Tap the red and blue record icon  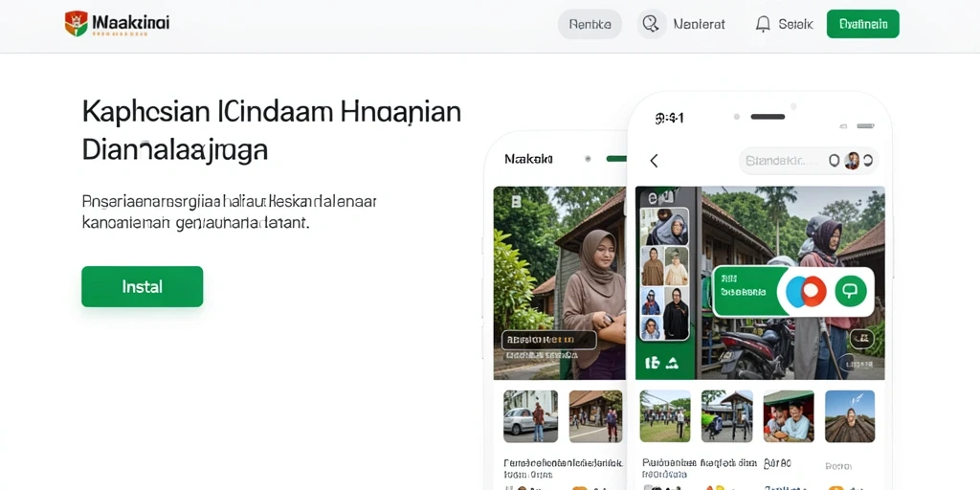tap(806, 291)
